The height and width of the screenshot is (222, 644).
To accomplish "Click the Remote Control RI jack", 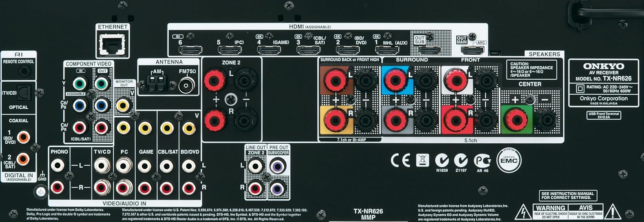I will [24, 71].
